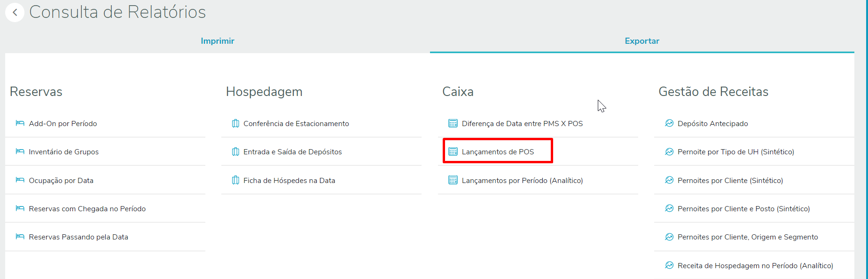Click the luggage icon beside Conferência de Estacionamento
This screenshot has width=868, height=279.
(x=235, y=123)
